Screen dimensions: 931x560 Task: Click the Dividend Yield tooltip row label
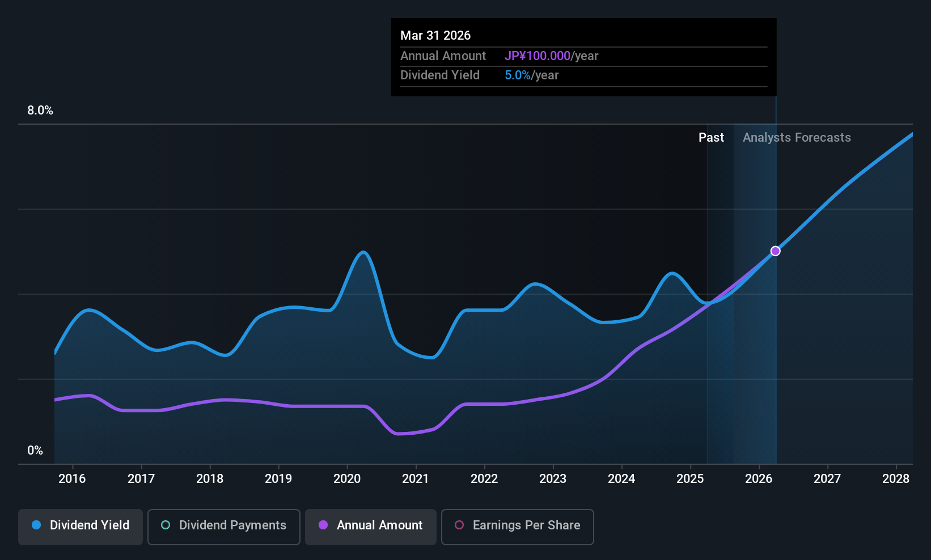point(440,75)
